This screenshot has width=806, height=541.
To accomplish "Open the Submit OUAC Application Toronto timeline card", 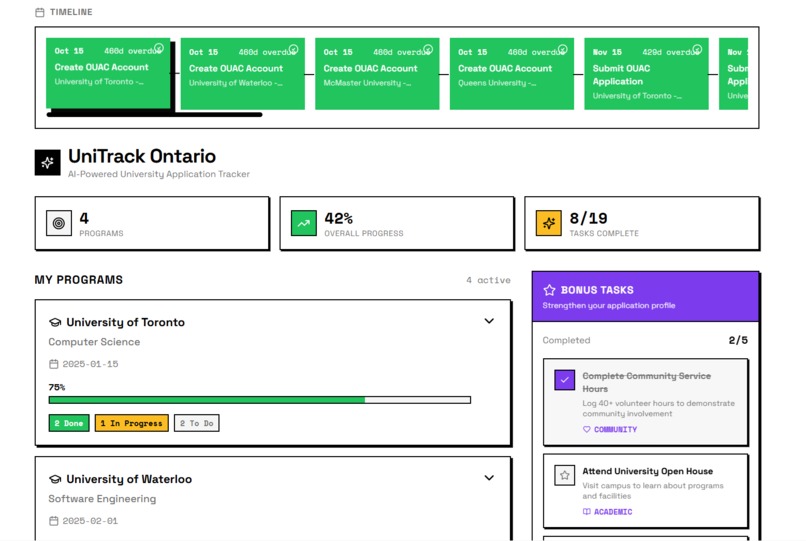I will pos(647,74).
